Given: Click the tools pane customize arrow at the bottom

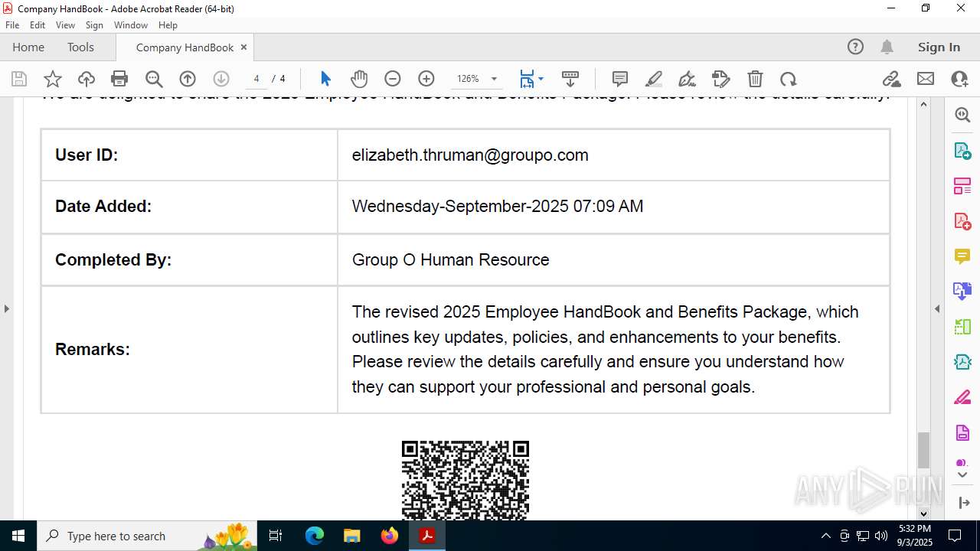Looking at the screenshot, I should point(964,503).
